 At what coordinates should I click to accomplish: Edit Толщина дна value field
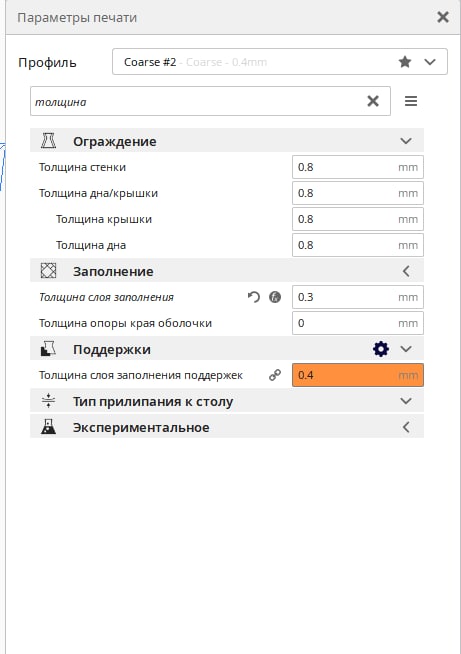coord(358,245)
